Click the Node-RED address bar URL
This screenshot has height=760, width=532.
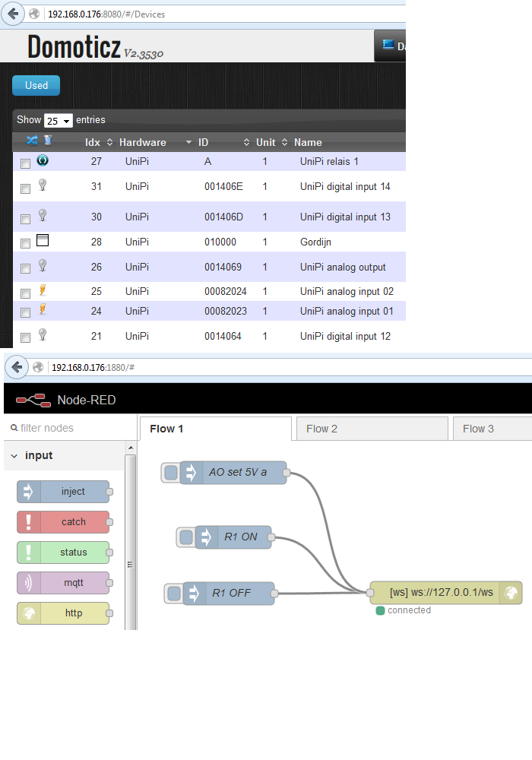coord(93,367)
